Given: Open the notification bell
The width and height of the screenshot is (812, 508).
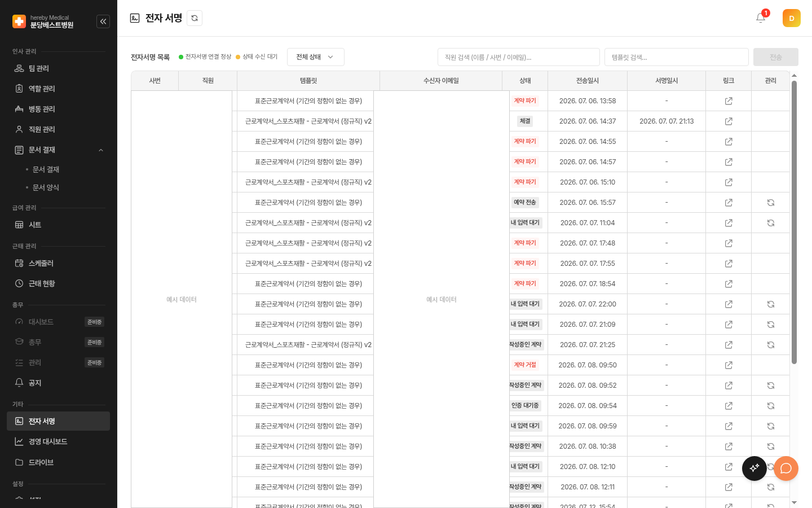Looking at the screenshot, I should pyautogui.click(x=761, y=18).
